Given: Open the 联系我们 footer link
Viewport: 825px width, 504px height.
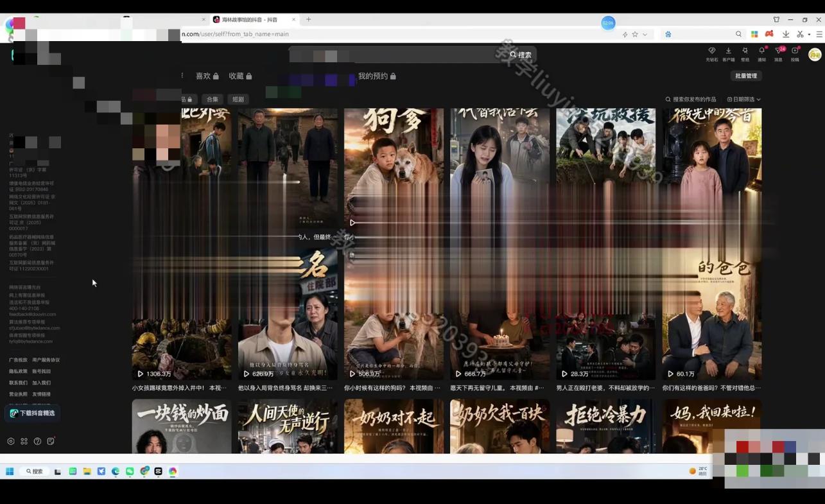Looking at the screenshot, I should pos(18,383).
